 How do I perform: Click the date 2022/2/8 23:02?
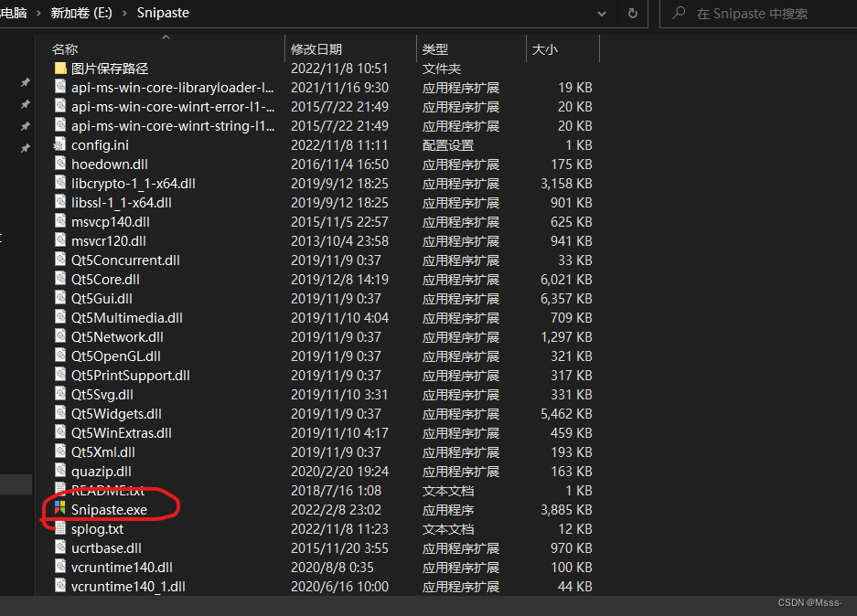337,509
